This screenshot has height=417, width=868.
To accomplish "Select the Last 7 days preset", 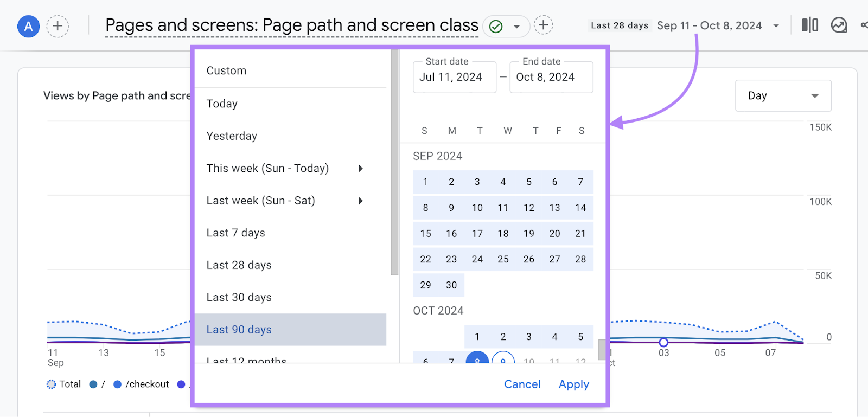I will [x=290, y=233].
